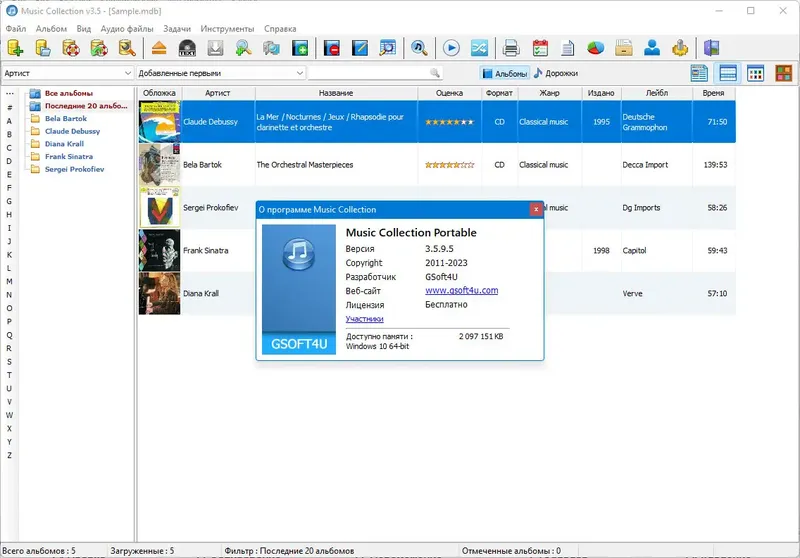Open the pie chart statistics icon

tap(595, 48)
